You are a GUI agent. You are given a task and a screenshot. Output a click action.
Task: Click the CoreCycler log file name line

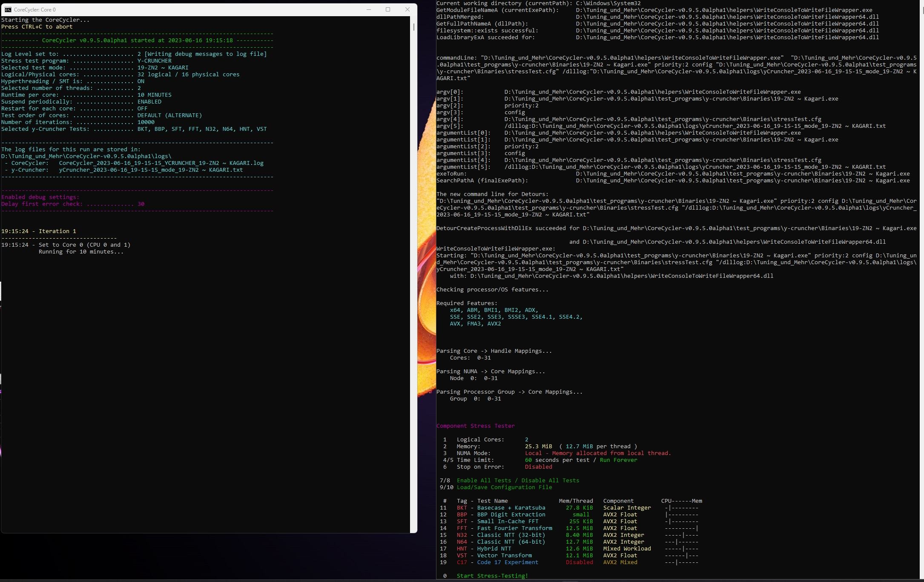(161, 163)
